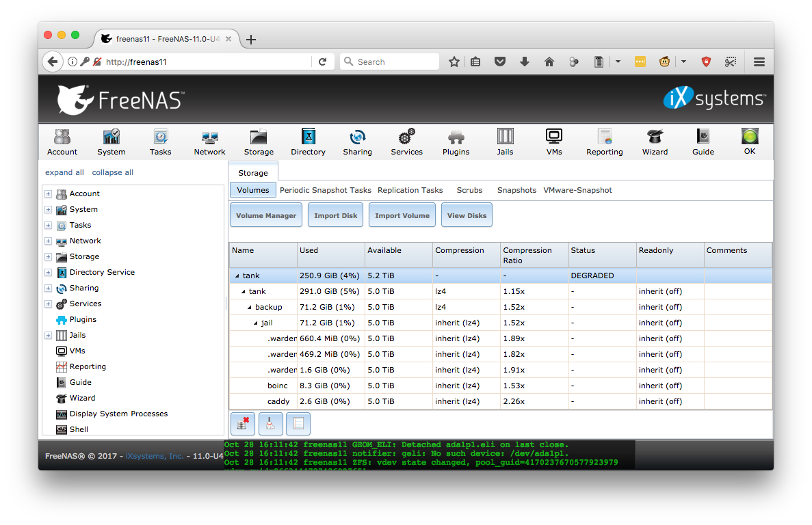Click the browser Search field
The height and width of the screenshot is (525, 812).
pos(389,62)
